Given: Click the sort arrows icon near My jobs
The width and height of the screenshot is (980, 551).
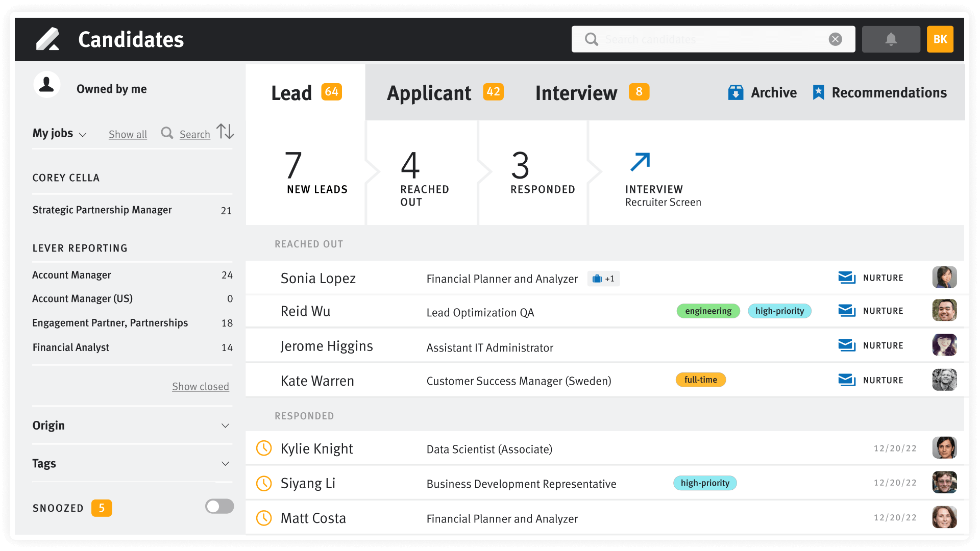Looking at the screenshot, I should tap(225, 132).
